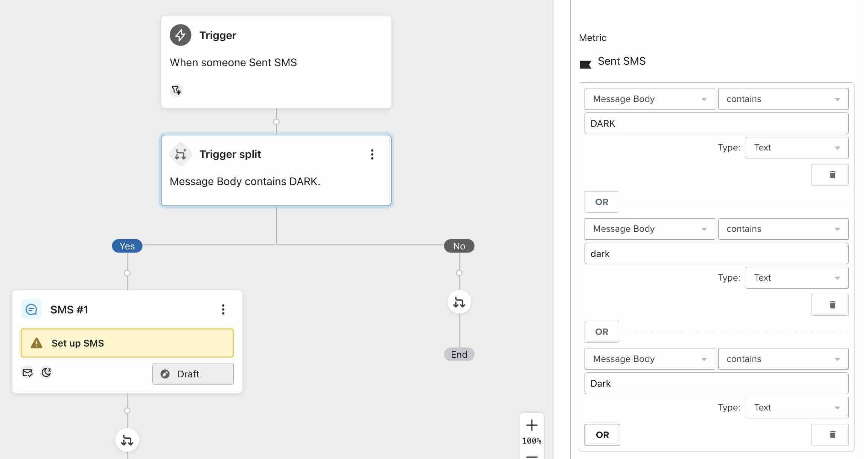Viewport: 868px width, 459px height.
Task: Click the Text type dropdown second condition
Action: pyautogui.click(x=798, y=277)
